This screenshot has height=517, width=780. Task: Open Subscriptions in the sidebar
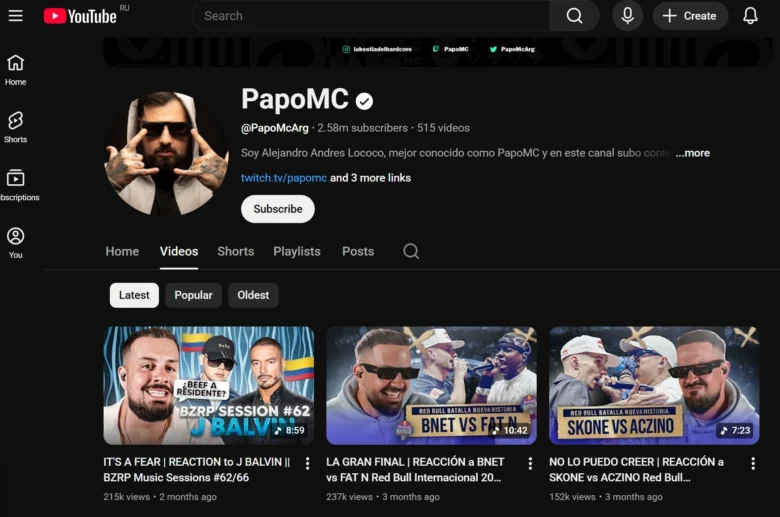coord(19,186)
